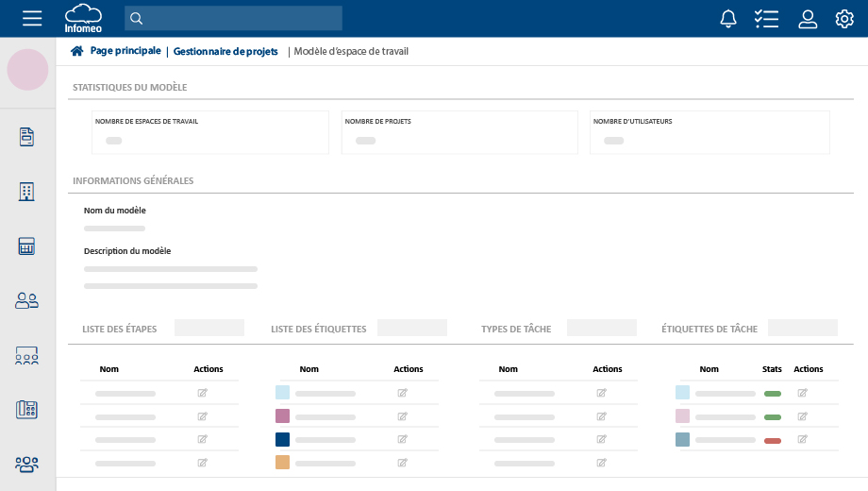The width and height of the screenshot is (868, 491).
Task: Click the dark blue label color swatch
Action: coord(282,439)
